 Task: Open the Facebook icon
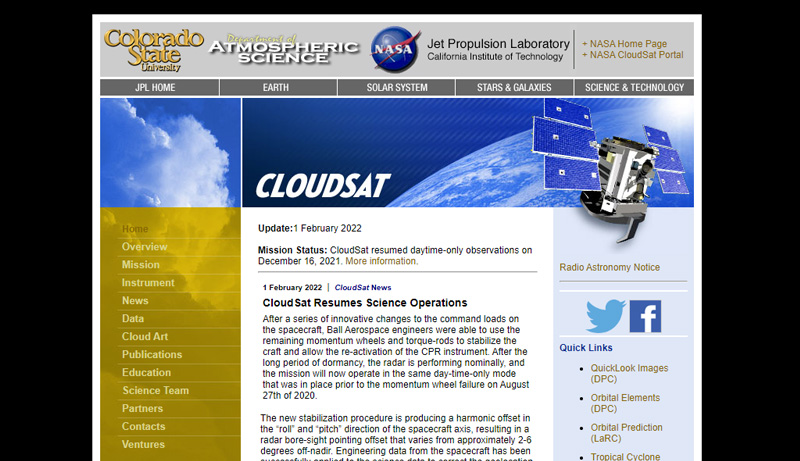tap(645, 316)
